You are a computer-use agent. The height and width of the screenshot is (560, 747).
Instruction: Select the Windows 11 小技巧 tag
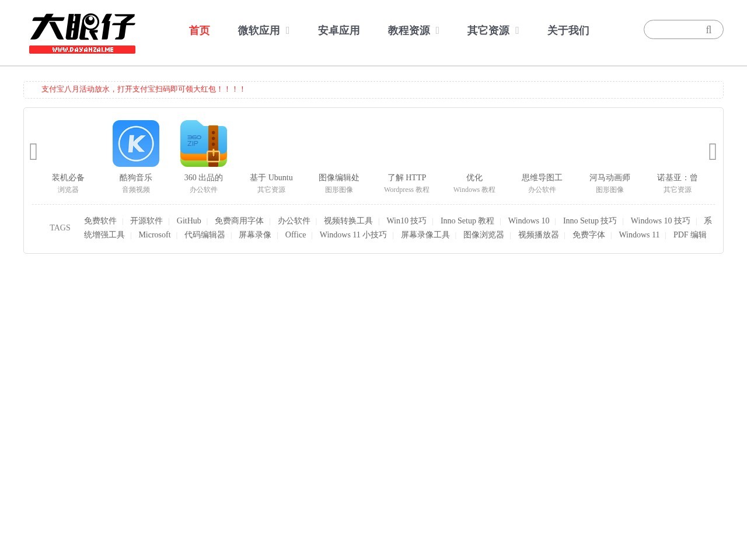tap(352, 235)
